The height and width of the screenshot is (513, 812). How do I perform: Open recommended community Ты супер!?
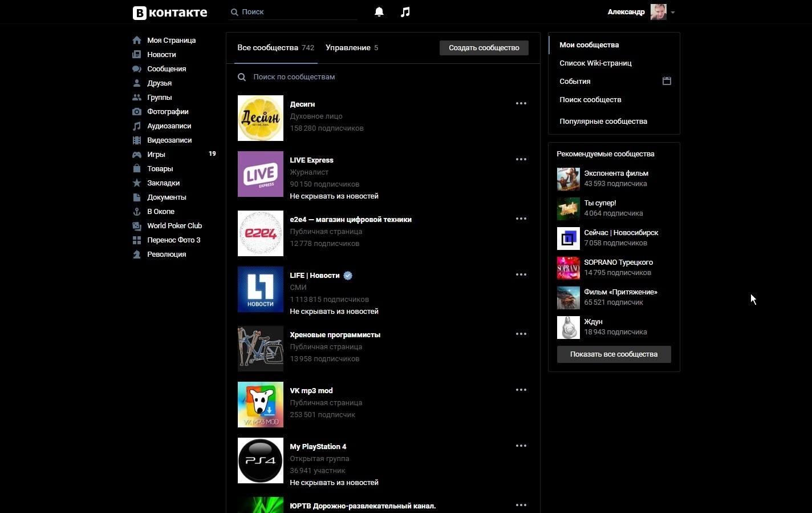(x=600, y=203)
